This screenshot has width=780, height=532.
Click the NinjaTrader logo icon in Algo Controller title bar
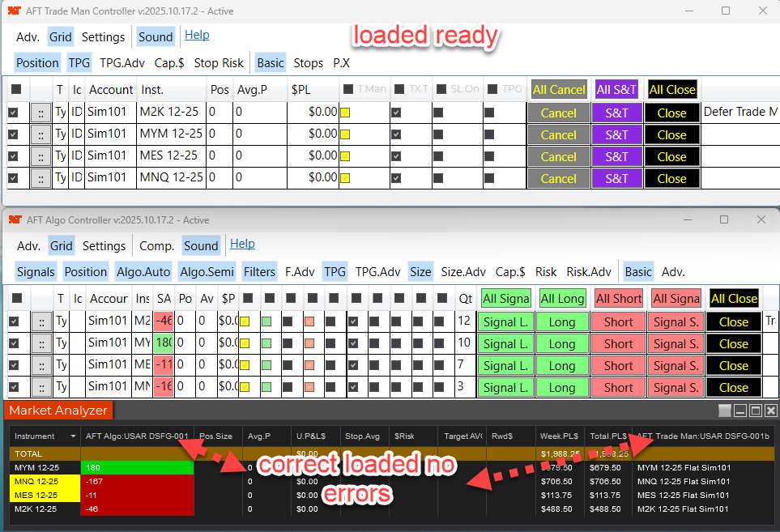coord(15,219)
